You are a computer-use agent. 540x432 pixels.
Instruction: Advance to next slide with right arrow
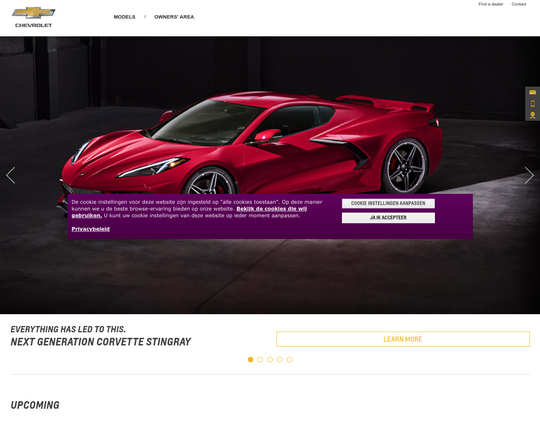pos(529,175)
